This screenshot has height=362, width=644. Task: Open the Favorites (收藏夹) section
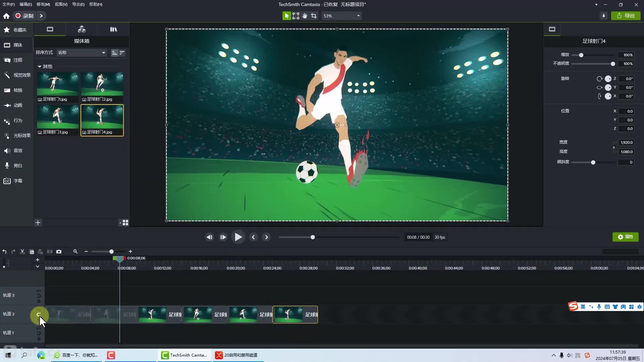(x=17, y=30)
